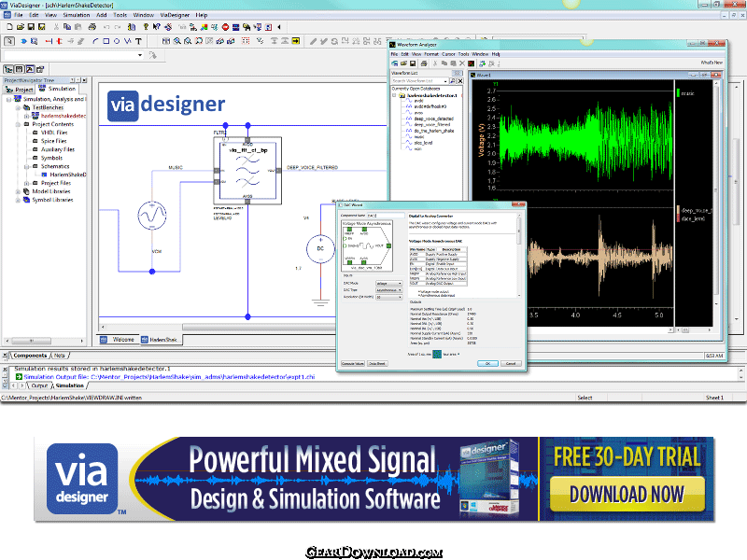
Task: Click the context help pointer icon
Action: (157, 27)
